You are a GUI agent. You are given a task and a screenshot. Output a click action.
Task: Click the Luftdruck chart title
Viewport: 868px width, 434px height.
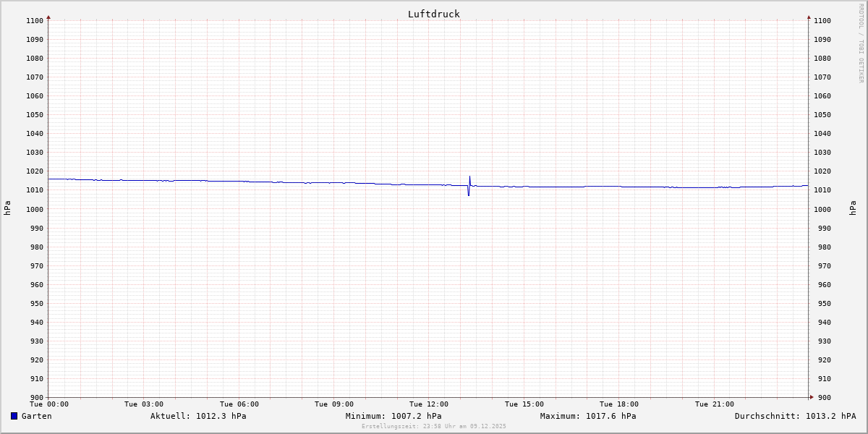(x=433, y=14)
